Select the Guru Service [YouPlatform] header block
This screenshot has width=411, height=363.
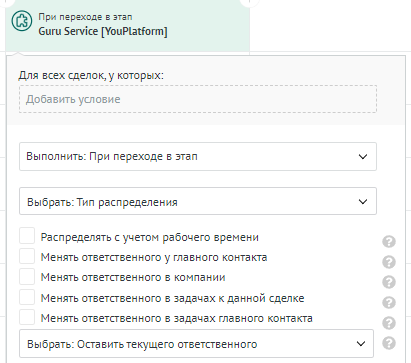[128, 26]
